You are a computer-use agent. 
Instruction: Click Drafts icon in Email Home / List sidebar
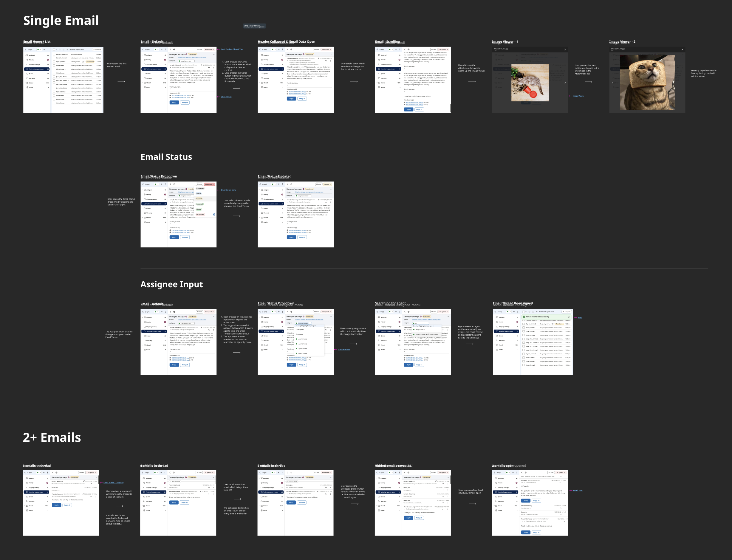click(x=27, y=88)
